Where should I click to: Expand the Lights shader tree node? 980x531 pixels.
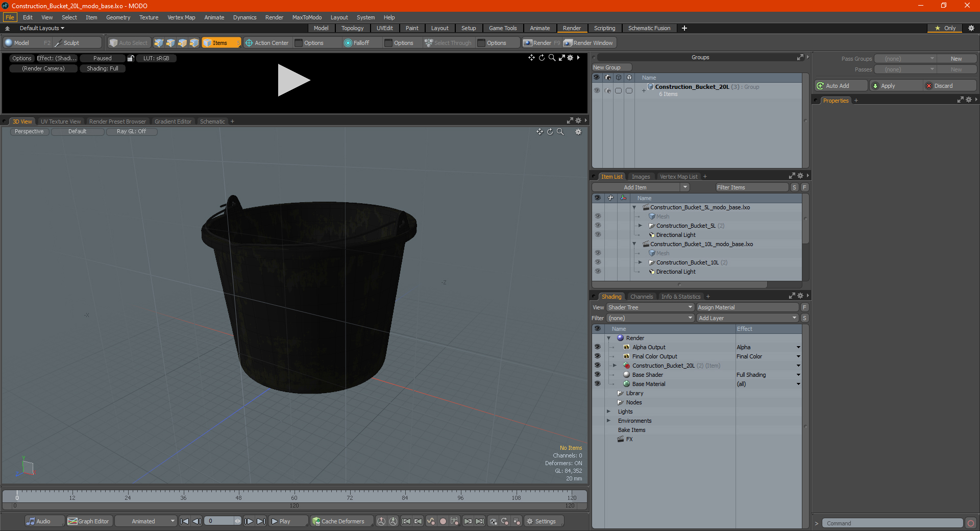[x=608, y=412]
